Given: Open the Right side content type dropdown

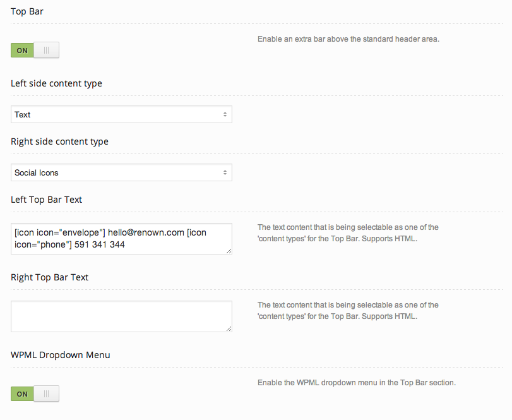Looking at the screenshot, I should 121,172.
